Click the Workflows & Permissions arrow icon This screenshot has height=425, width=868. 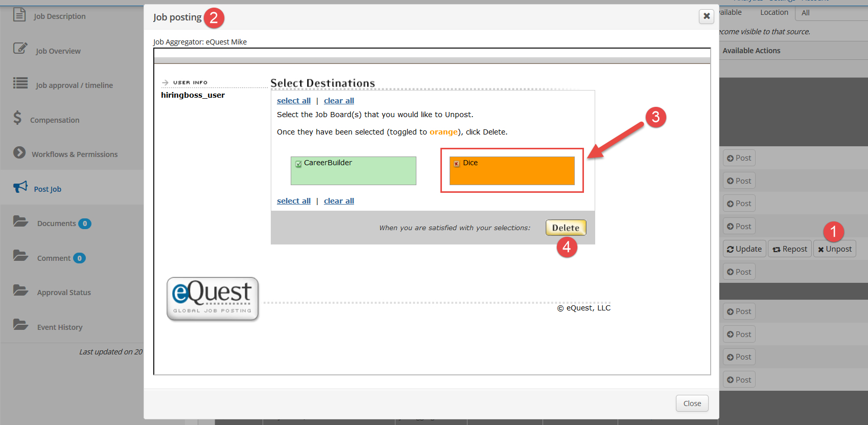tap(19, 152)
